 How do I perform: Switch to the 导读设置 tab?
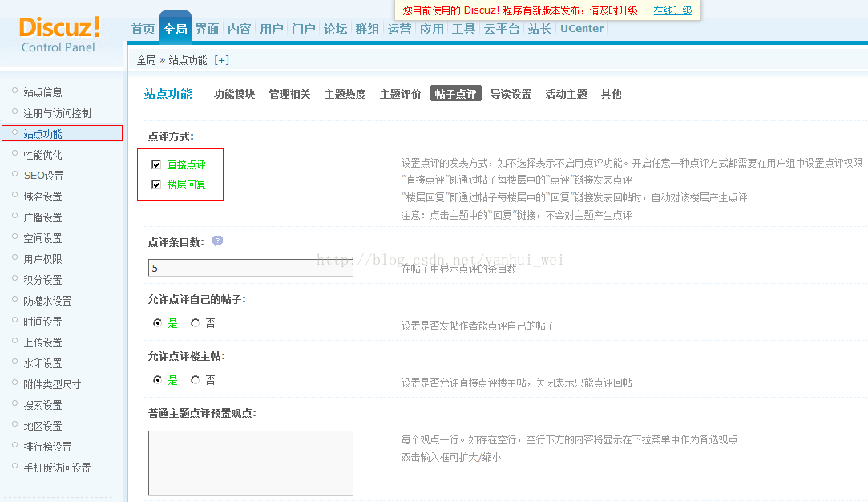tap(511, 94)
